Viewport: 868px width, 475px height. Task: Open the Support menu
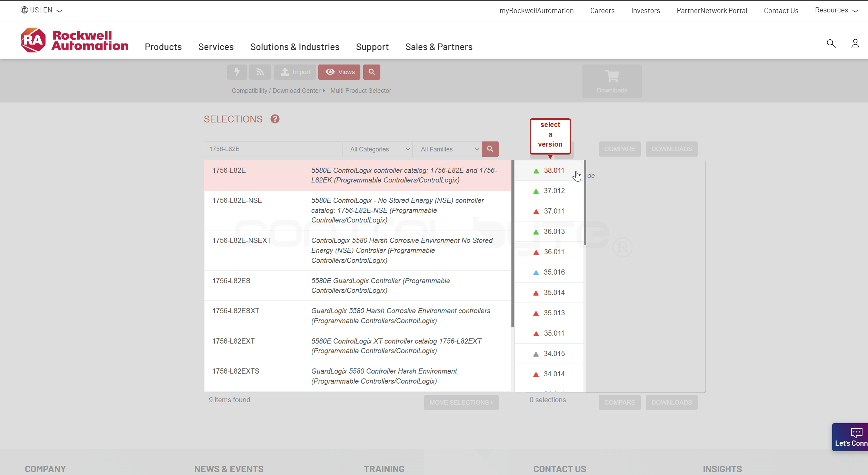tap(372, 47)
